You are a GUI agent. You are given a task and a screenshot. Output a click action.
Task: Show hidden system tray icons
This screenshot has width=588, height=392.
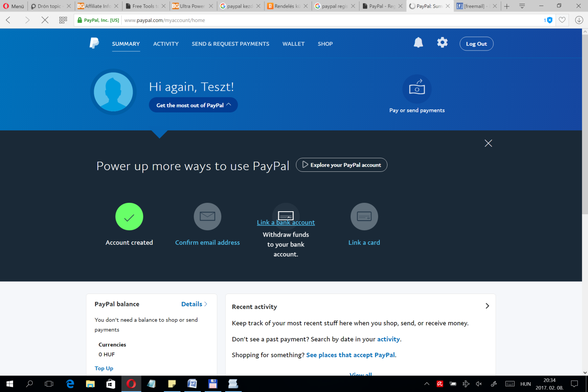pyautogui.click(x=426, y=384)
